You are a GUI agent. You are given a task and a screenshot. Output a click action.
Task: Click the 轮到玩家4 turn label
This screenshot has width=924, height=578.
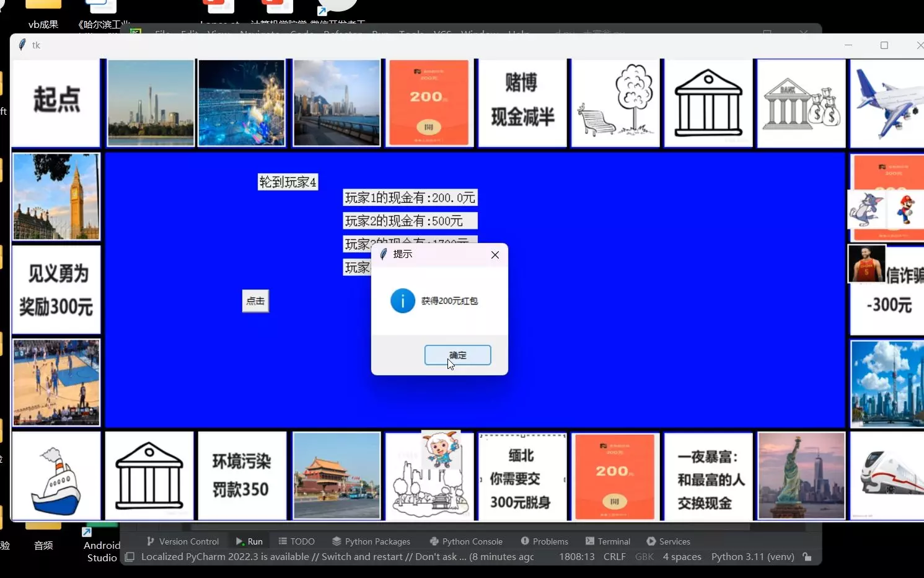pos(288,182)
